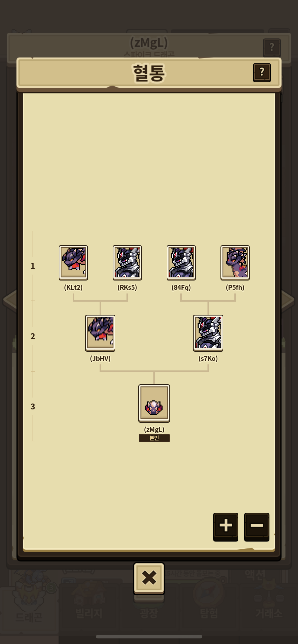Click the 본인 label badge
The image size is (298, 644).
154,438
